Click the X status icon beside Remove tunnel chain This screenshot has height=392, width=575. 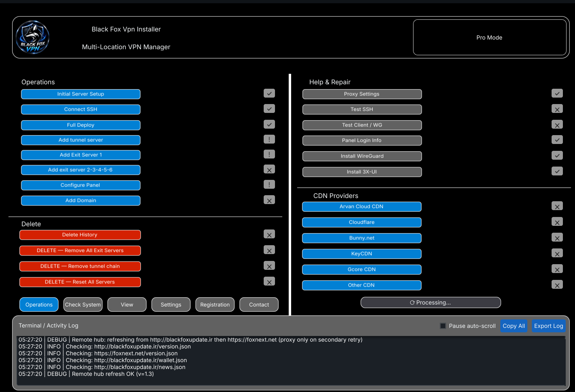click(269, 266)
